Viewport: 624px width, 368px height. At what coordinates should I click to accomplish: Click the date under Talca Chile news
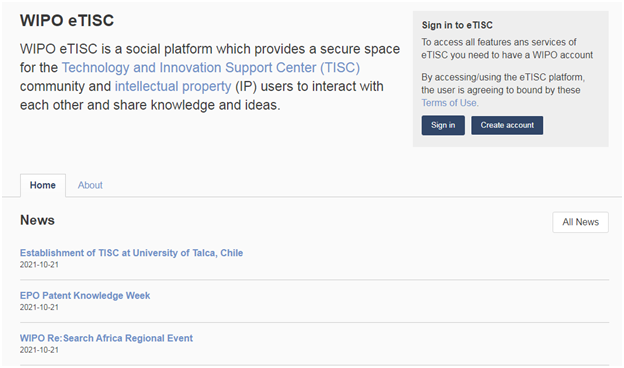(x=39, y=265)
